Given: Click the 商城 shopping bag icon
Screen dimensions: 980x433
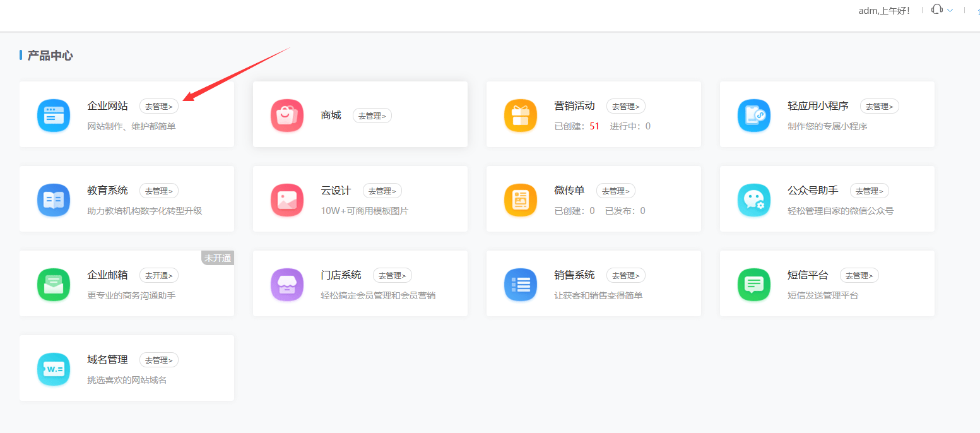Looking at the screenshot, I should [287, 115].
